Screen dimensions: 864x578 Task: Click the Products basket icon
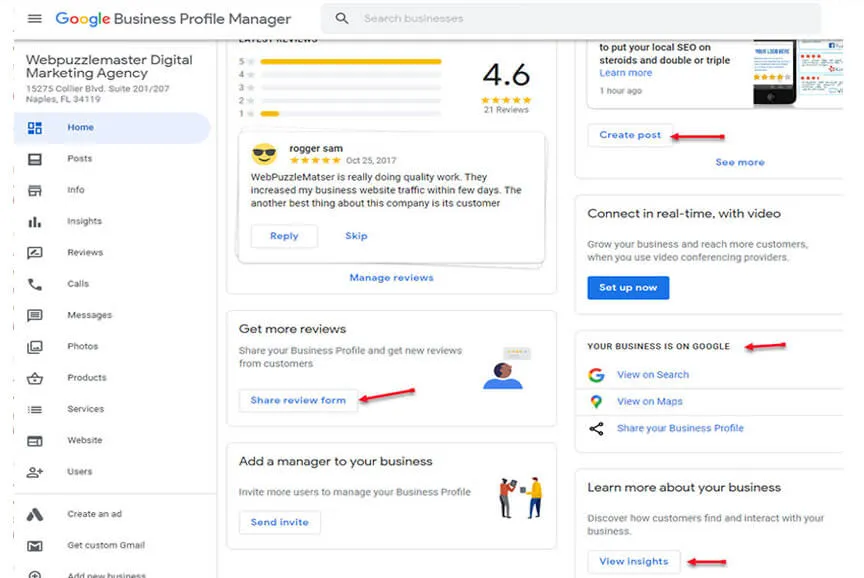[x=35, y=378]
